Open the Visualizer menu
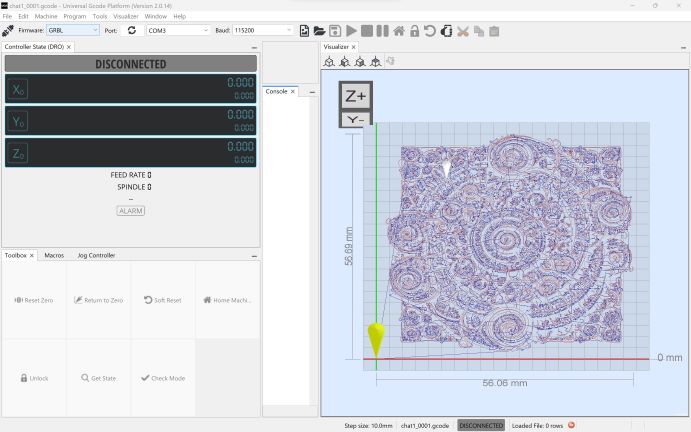The image size is (691, 432). [x=126, y=16]
